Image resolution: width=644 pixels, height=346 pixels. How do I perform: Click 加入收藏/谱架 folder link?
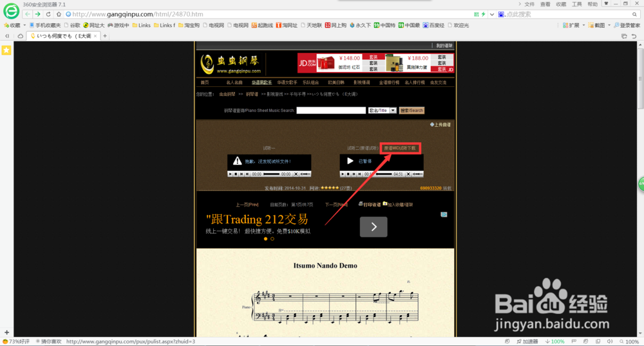398,204
